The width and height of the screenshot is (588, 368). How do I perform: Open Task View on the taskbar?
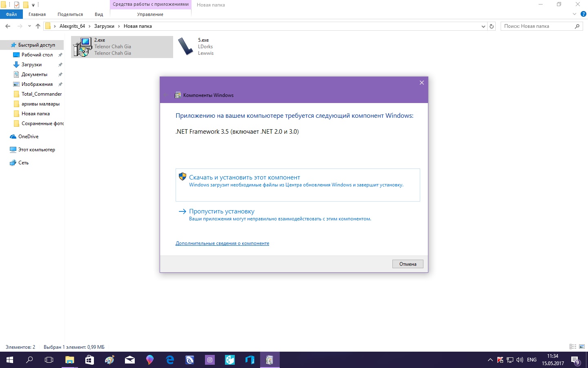pyautogui.click(x=49, y=360)
